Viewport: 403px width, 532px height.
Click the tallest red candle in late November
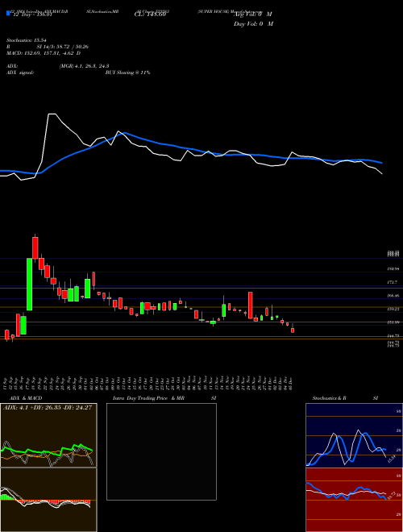(x=251, y=305)
